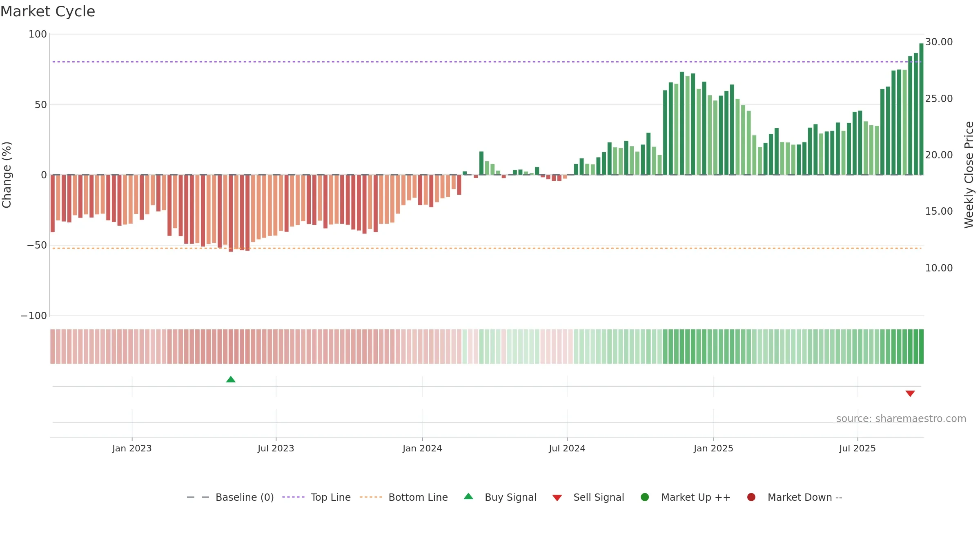980x551 pixels.
Task: Click the green triangle icon in legend
Action: [468, 496]
